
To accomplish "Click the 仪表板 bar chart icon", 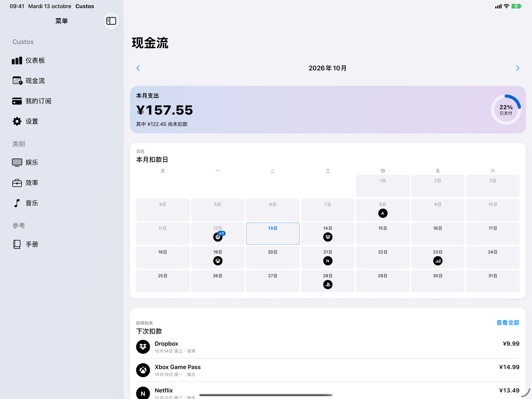I will (17, 60).
